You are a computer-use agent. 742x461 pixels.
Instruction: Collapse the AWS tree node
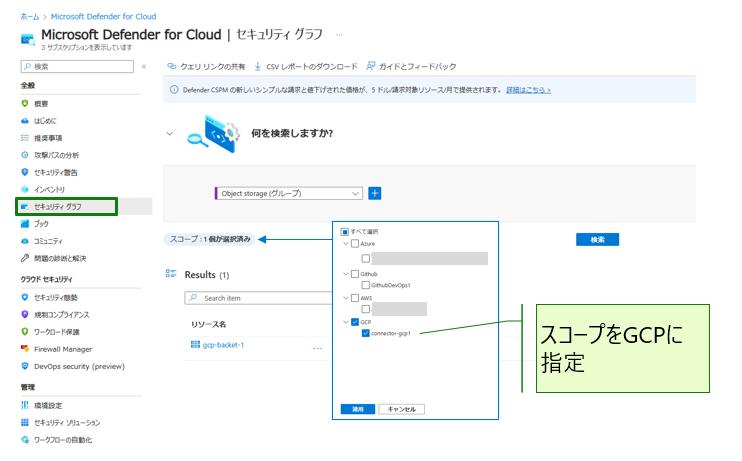(x=346, y=298)
